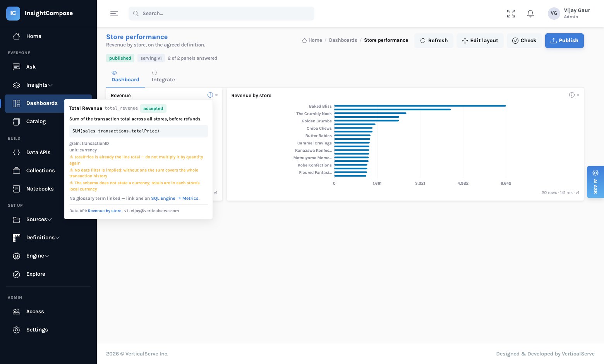Expand the Definitions menu chevron
Screen dimensions: 604x364
click(x=57, y=238)
